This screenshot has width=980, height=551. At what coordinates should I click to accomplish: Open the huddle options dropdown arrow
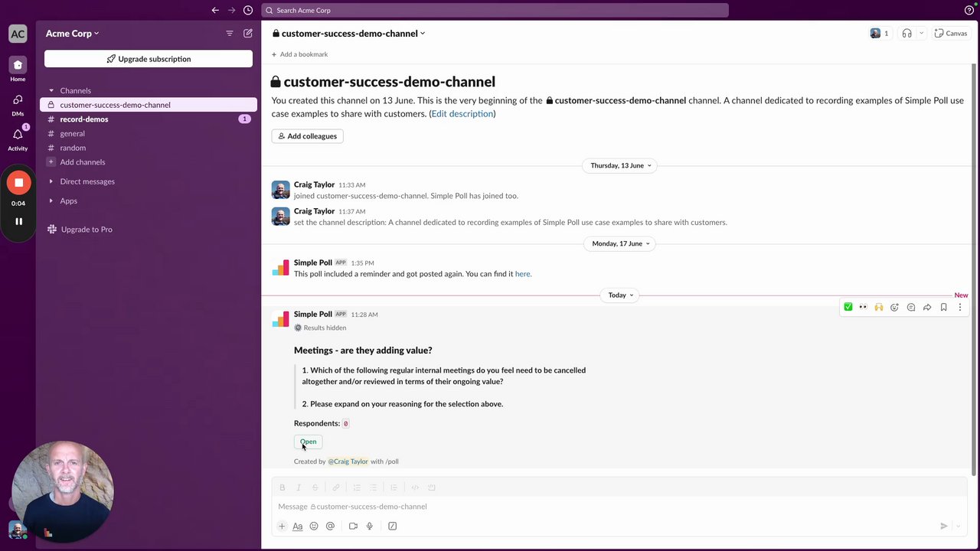[921, 33]
